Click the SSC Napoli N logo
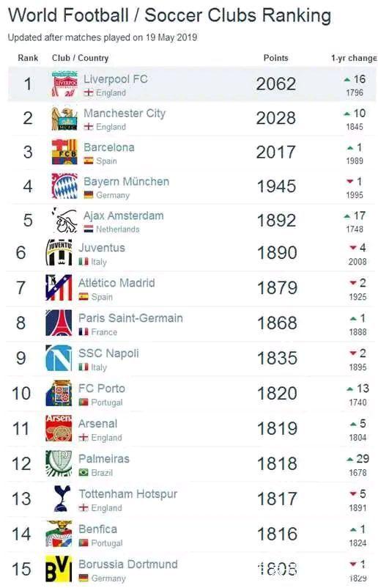The image size is (378, 588). coord(59,358)
